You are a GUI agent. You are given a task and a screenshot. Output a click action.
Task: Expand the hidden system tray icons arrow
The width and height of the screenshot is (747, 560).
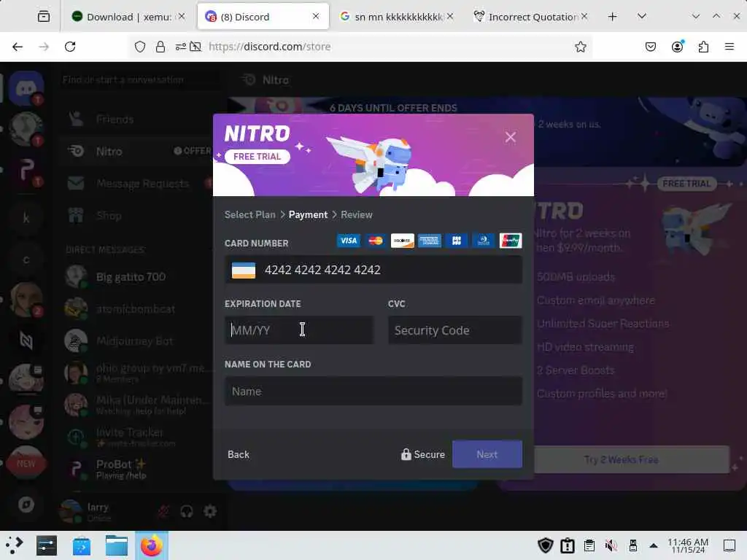pos(654,545)
